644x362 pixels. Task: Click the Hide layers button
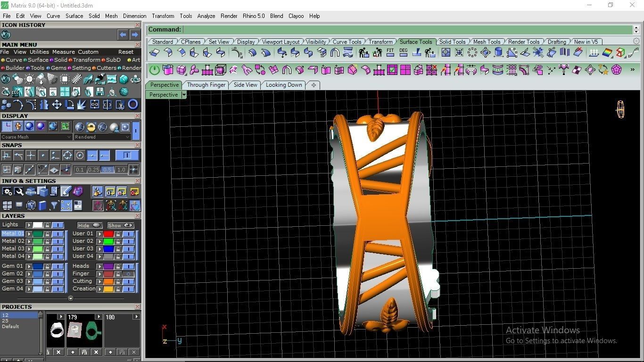90,225
